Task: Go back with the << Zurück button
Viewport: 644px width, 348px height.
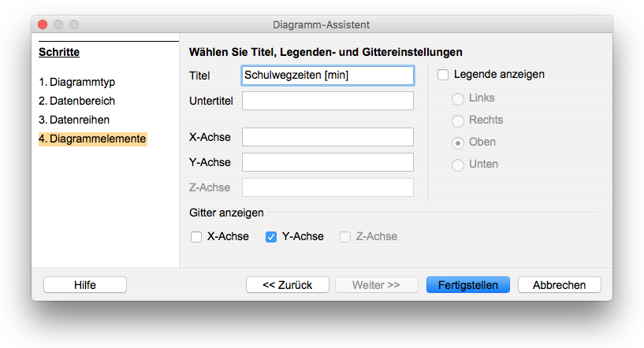Action: point(288,285)
